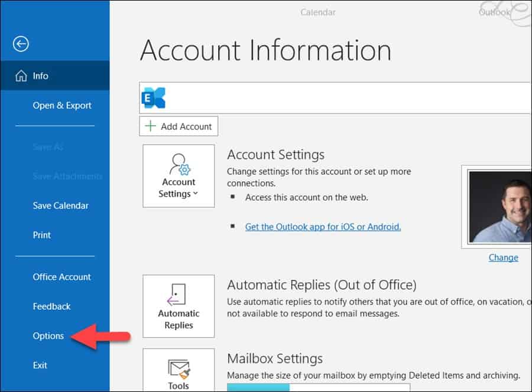The height and width of the screenshot is (392, 532).
Task: Click the Account Settings person-gear icon
Action: [180, 164]
